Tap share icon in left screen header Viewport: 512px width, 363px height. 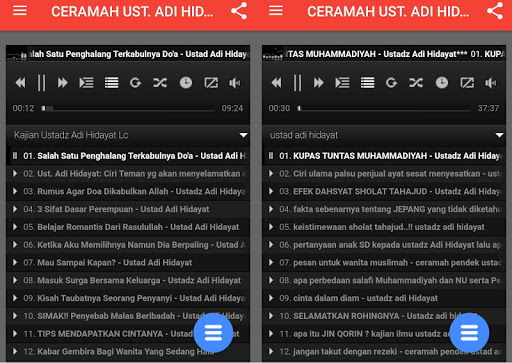click(x=239, y=11)
